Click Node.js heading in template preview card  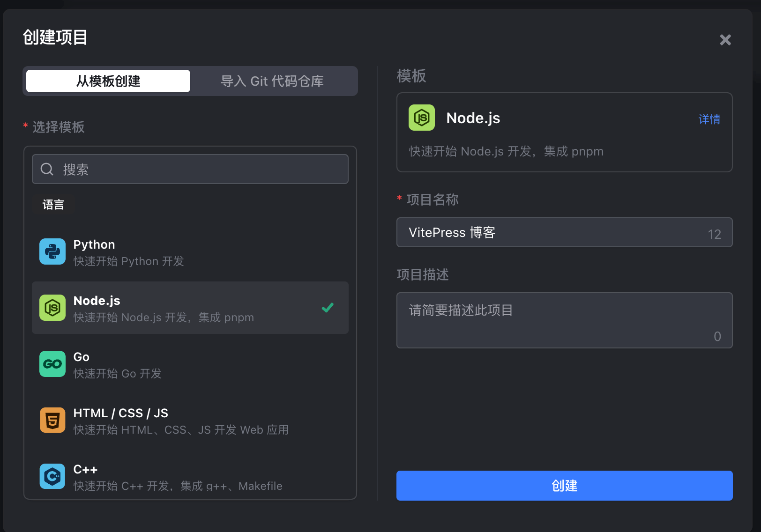point(473,118)
